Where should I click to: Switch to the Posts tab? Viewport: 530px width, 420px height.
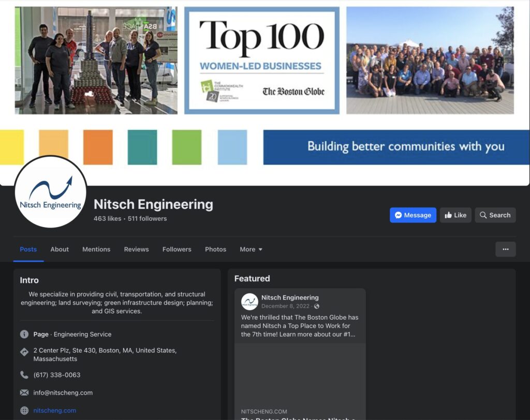pyautogui.click(x=28, y=249)
